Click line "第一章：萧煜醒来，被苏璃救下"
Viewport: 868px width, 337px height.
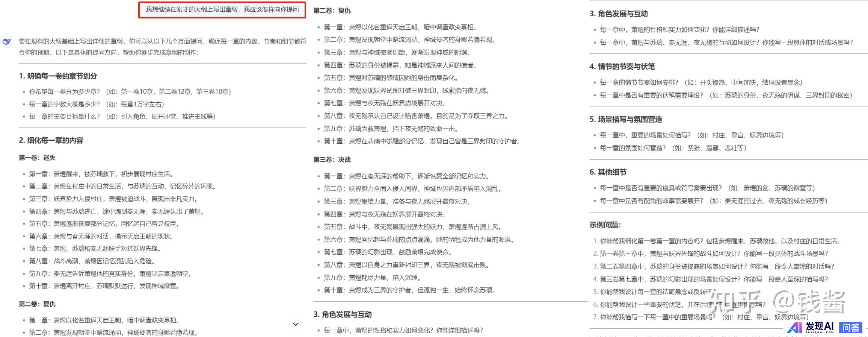point(101,174)
